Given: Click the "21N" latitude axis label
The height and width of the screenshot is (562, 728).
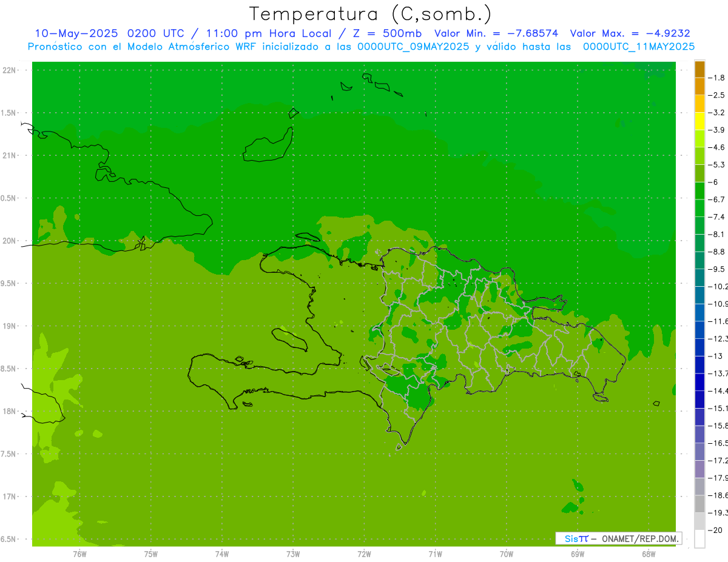Looking at the screenshot, I should [10, 155].
